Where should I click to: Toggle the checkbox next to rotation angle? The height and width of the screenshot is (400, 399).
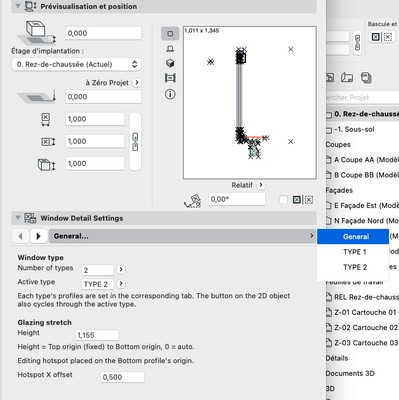coord(283,200)
